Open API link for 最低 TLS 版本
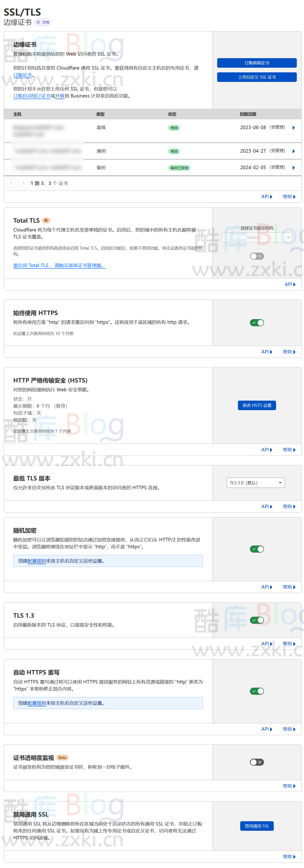Viewport: 304px width, 868px height. point(267,506)
